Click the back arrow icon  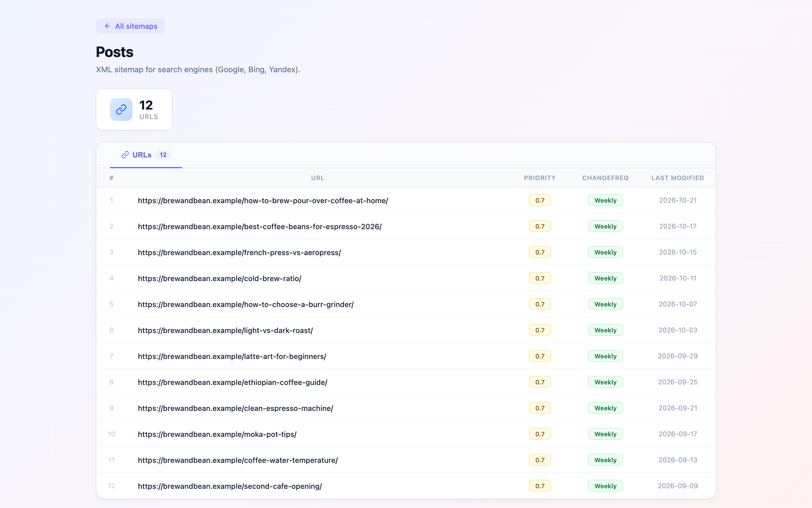tap(107, 26)
